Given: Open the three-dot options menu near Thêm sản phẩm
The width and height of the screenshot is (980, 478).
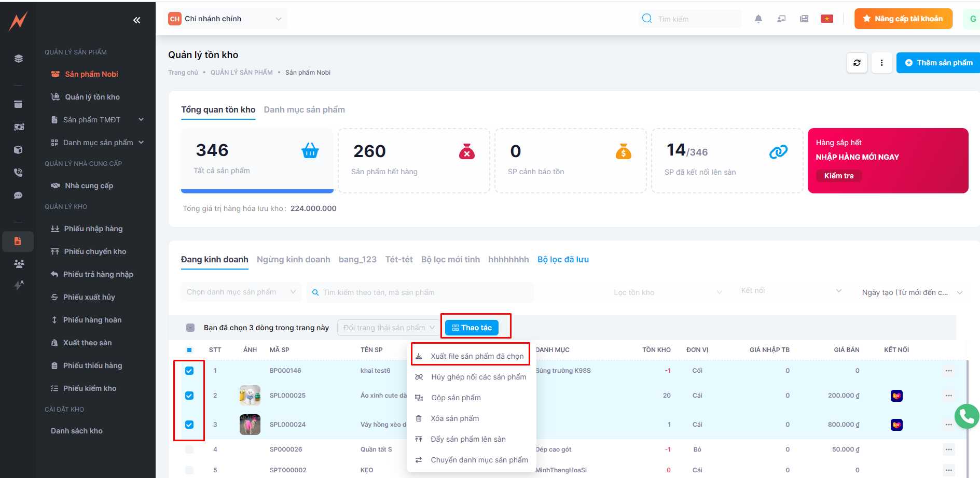Looking at the screenshot, I should coord(881,63).
